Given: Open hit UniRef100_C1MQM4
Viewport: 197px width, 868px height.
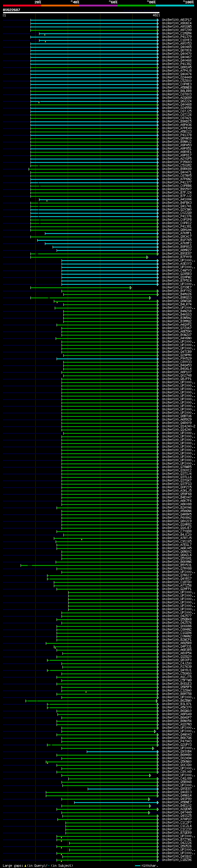Looking at the screenshot, I should pyautogui.click(x=177, y=33).
